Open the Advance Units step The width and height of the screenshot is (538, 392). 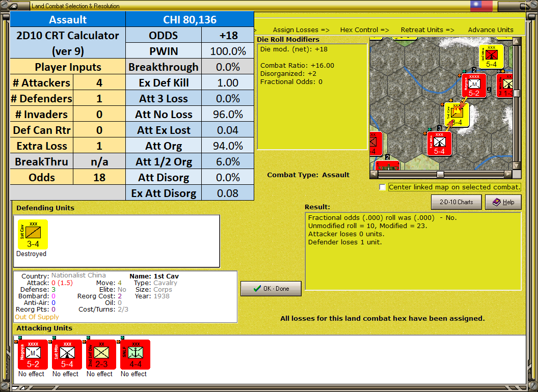pos(491,30)
